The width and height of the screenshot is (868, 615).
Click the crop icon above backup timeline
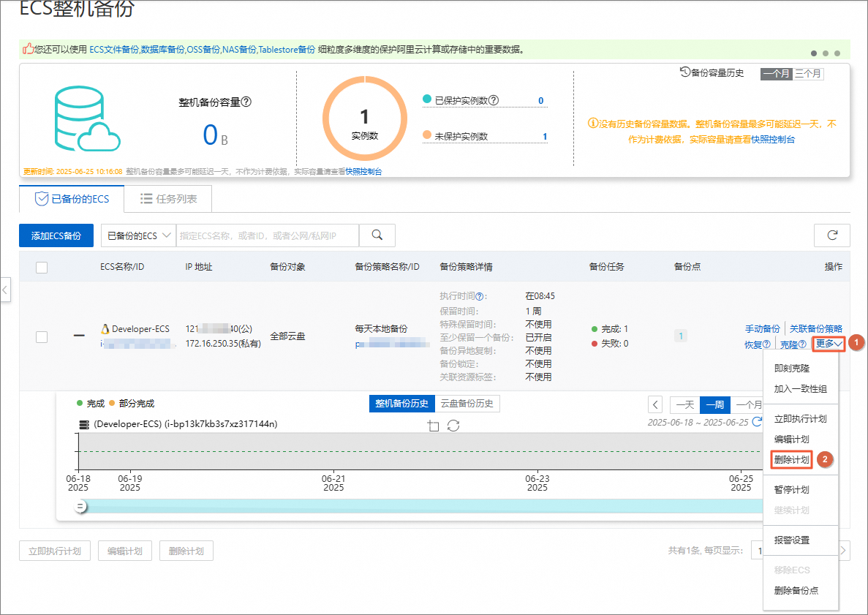pyautogui.click(x=434, y=426)
